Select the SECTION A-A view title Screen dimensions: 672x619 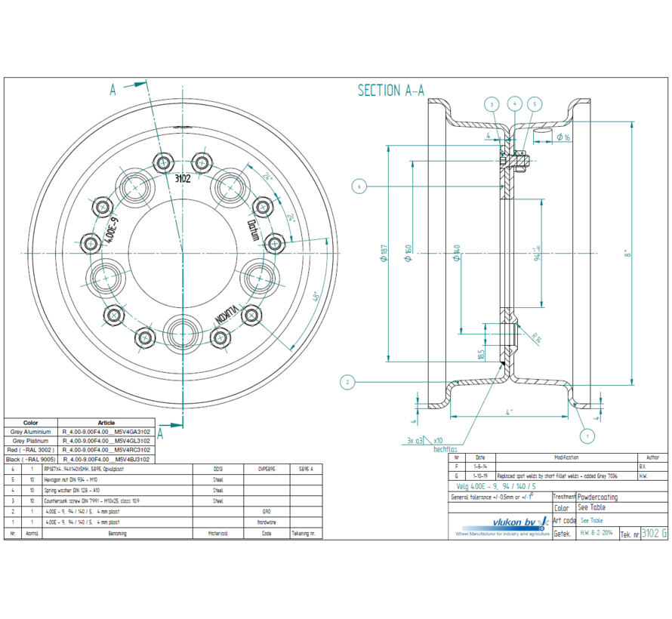390,88
